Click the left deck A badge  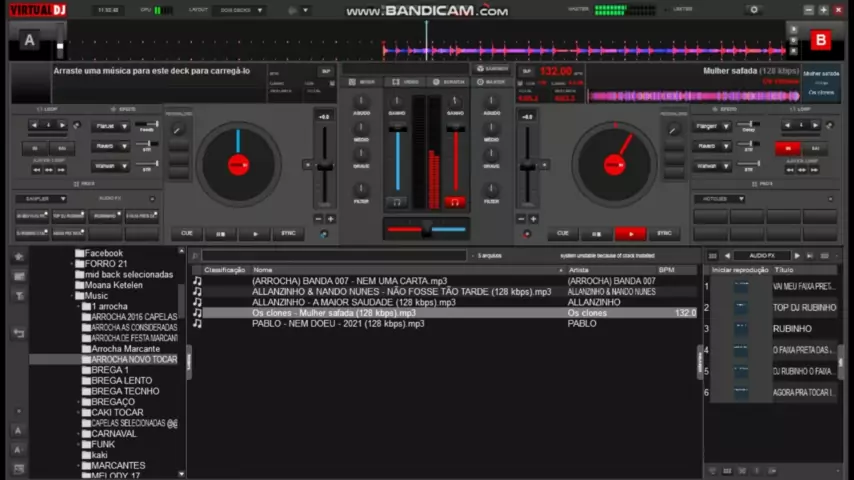click(29, 40)
